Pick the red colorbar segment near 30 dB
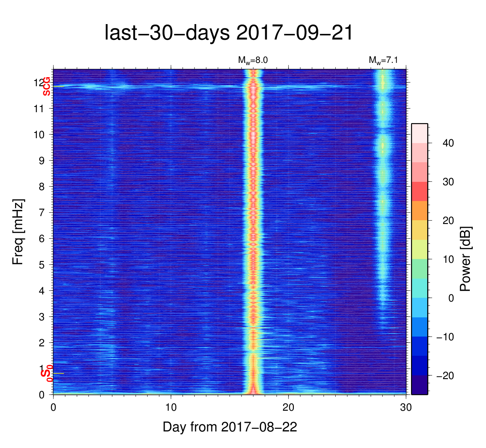 click(x=419, y=191)
